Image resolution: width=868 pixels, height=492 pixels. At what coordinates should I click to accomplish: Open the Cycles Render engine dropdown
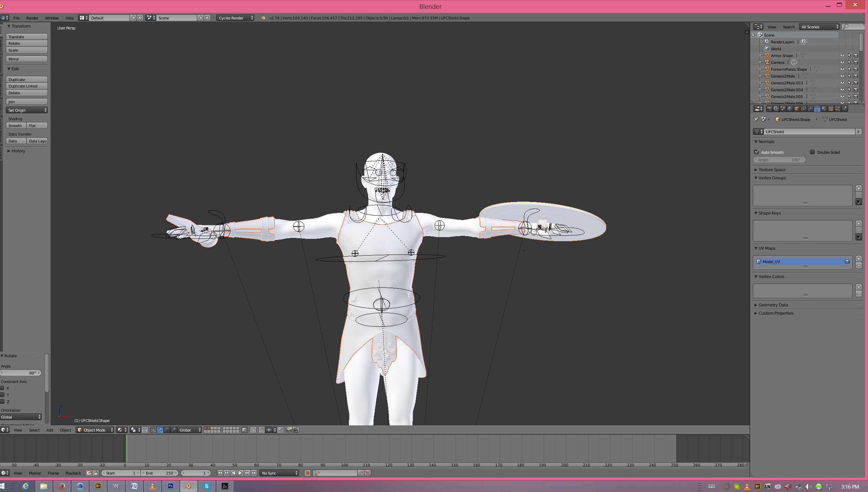pyautogui.click(x=235, y=18)
